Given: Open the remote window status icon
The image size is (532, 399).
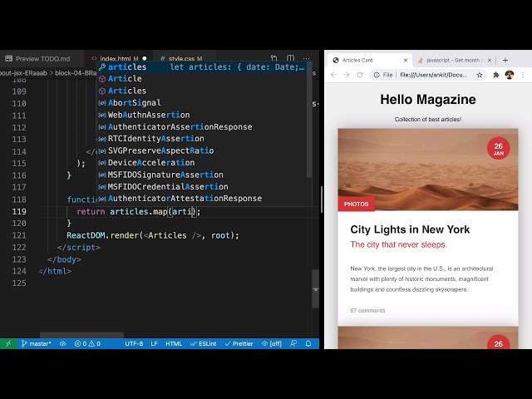Looking at the screenshot, I should pos(8,343).
